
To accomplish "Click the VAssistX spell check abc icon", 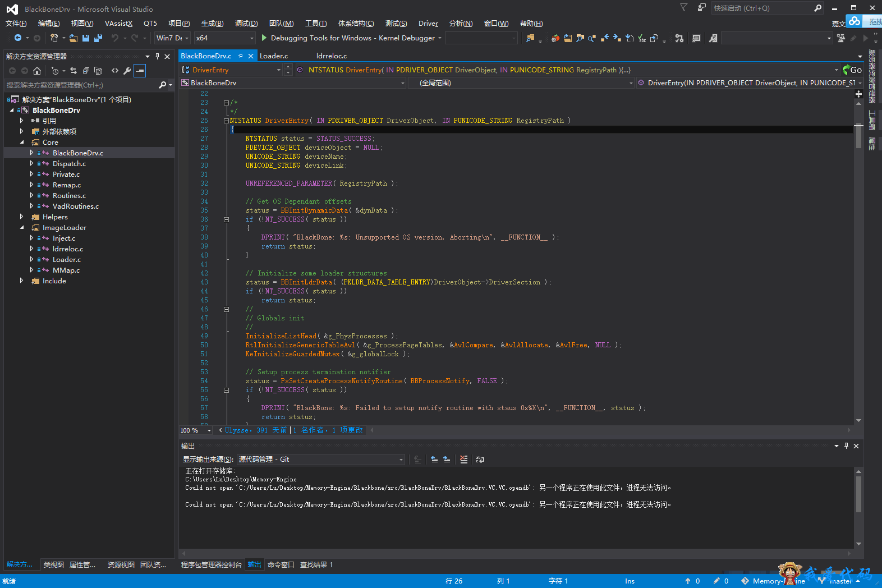I will tap(642, 38).
